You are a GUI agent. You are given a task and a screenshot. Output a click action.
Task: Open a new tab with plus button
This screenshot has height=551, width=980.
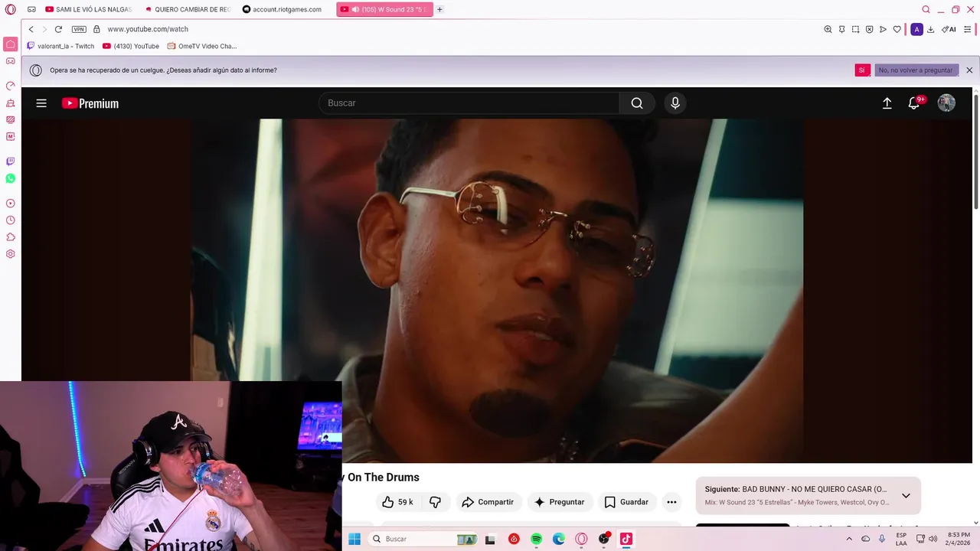point(439,9)
